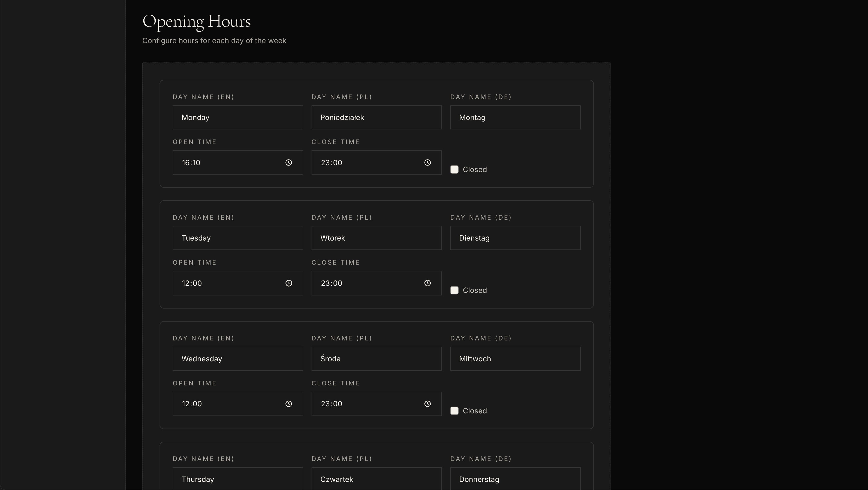868x490 pixels.
Task: Edit the Polish day name Wtorek
Action: [376, 238]
